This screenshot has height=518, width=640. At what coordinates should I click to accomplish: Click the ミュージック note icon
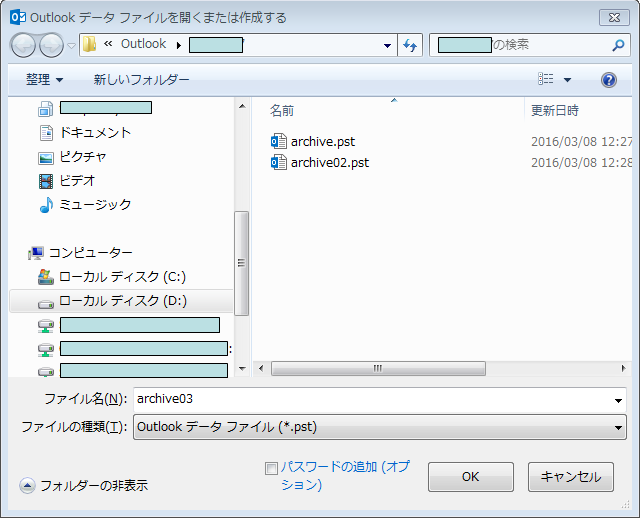pos(46,205)
